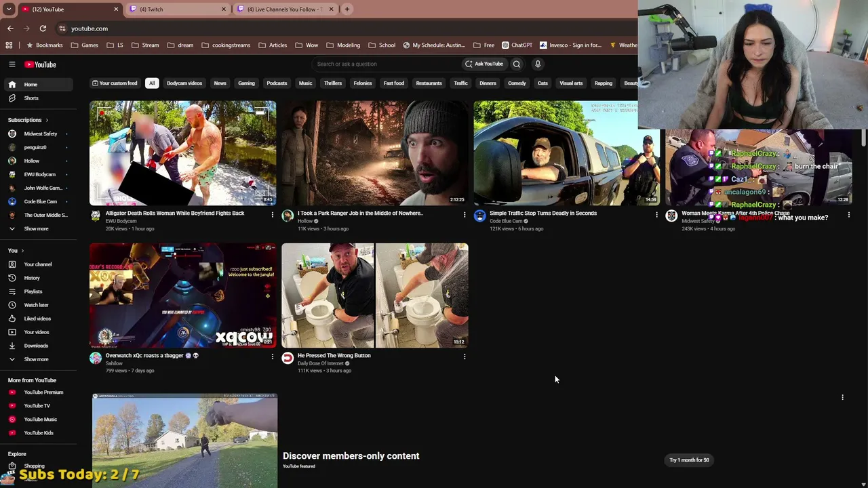
Task: Reload the YouTube page
Action: 43,28
